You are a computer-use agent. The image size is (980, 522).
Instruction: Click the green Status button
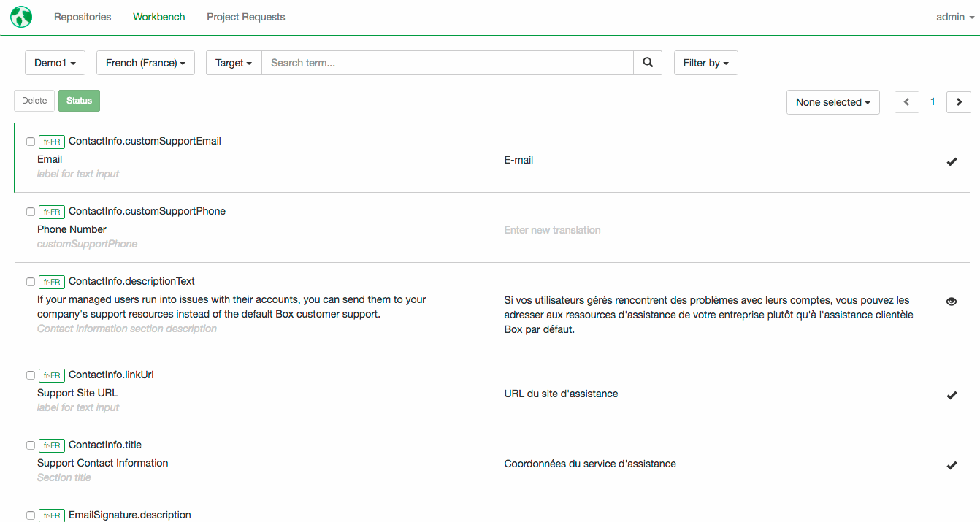pyautogui.click(x=79, y=101)
